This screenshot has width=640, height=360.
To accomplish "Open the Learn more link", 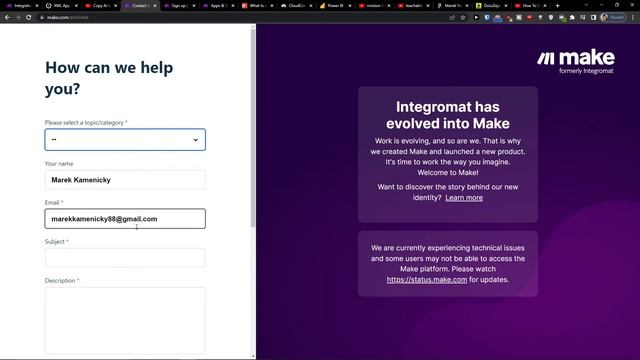I will coord(464,198).
